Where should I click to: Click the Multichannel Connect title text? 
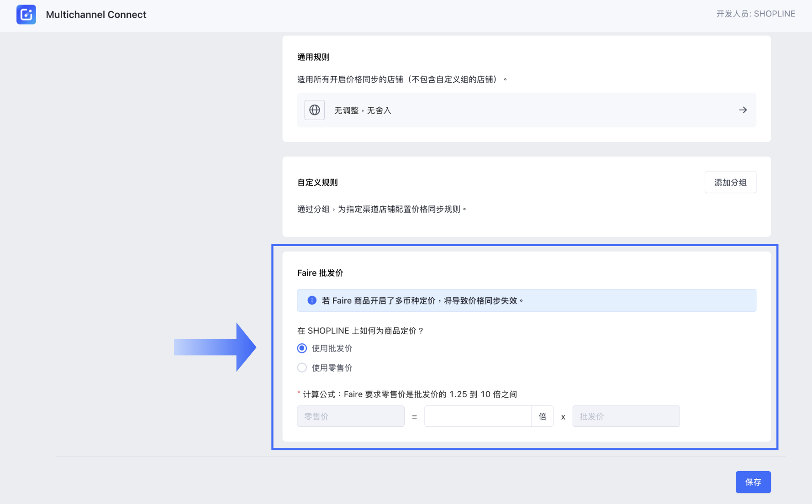click(x=96, y=15)
